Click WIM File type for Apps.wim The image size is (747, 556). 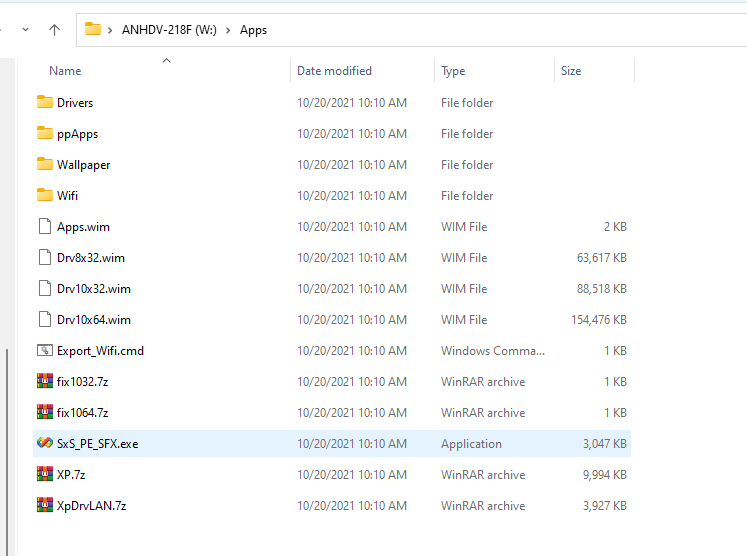tap(464, 227)
